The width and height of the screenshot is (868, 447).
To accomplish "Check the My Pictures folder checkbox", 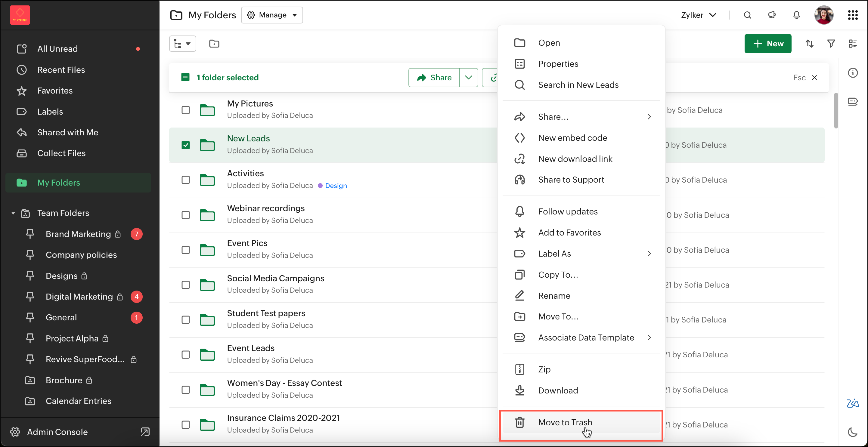I will coord(185,110).
